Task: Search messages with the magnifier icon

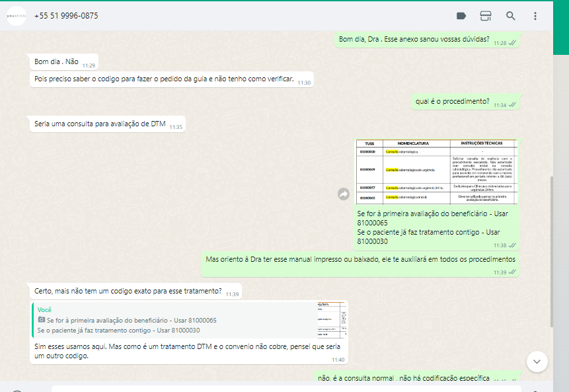Action: (x=511, y=16)
